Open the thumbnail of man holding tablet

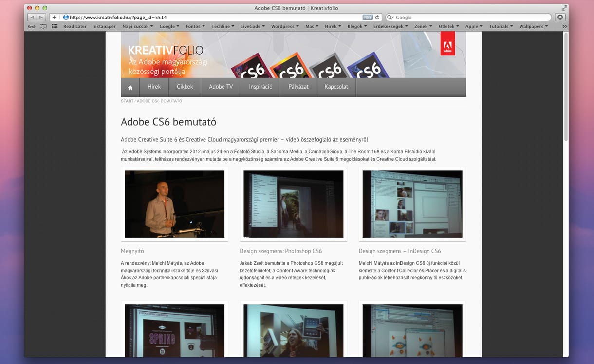[x=293, y=330]
